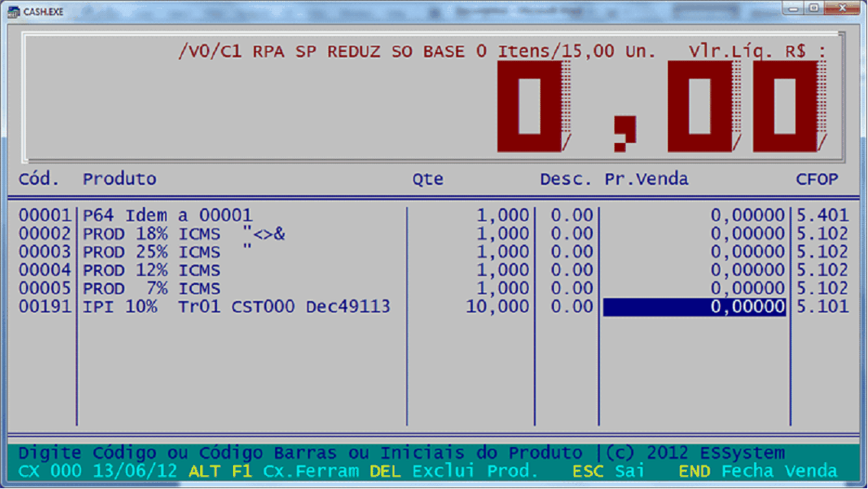Screen dimensions: 868x489
Task: Minimize the CASH.EXE window
Action: click(792, 8)
